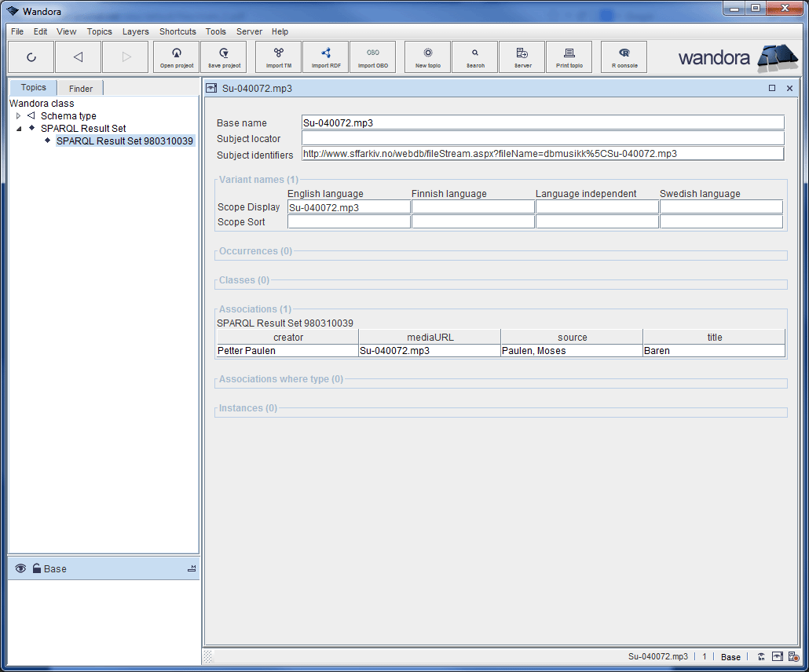Save the project using Save project icon
The width and height of the screenshot is (809, 672).
pyautogui.click(x=223, y=57)
